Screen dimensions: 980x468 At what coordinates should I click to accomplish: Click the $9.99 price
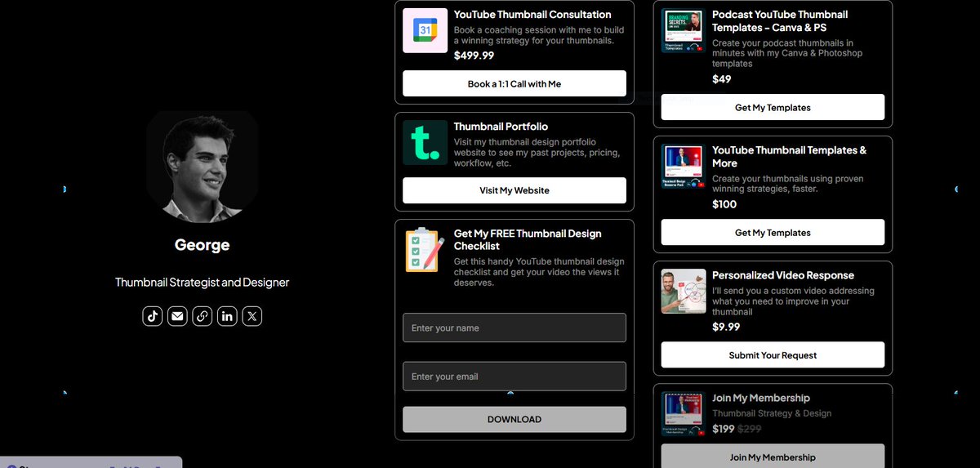click(x=726, y=327)
